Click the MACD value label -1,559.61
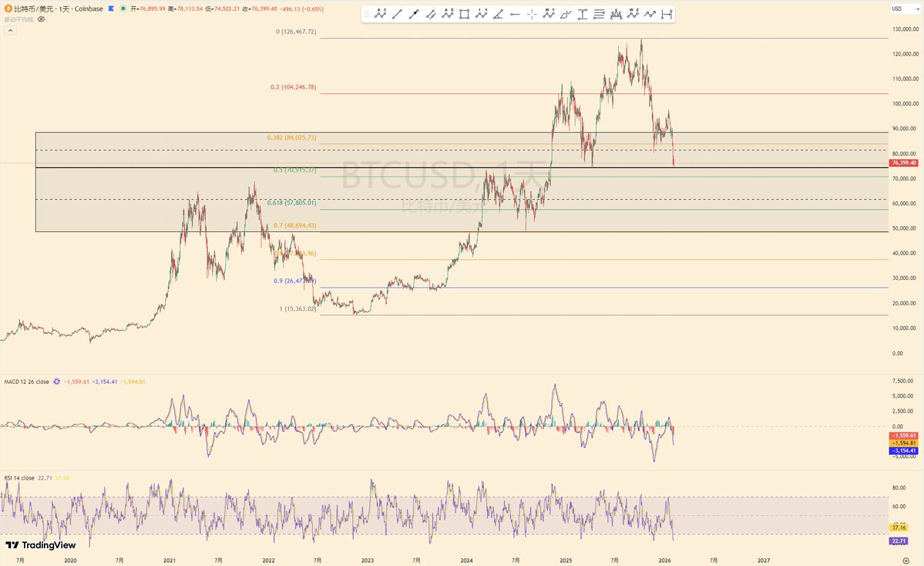The width and height of the screenshot is (924, 566). tap(904, 435)
